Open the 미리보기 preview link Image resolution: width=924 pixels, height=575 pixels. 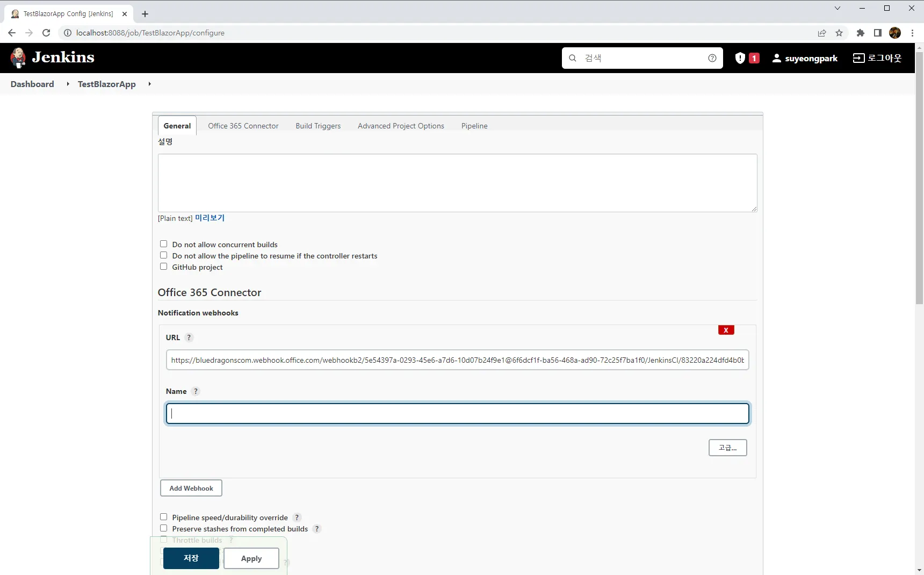pos(210,218)
